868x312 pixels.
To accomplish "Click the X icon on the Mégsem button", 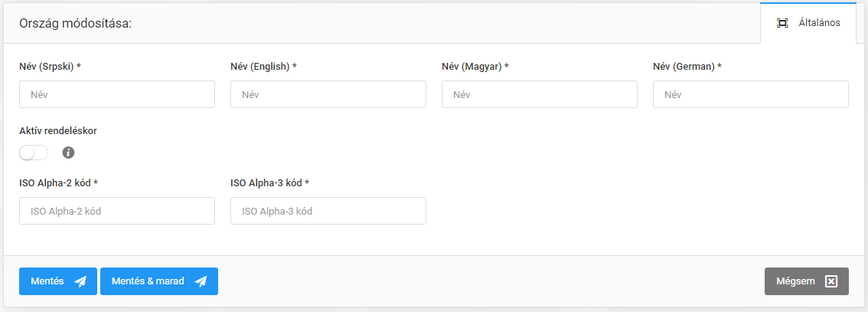I will pos(831,281).
